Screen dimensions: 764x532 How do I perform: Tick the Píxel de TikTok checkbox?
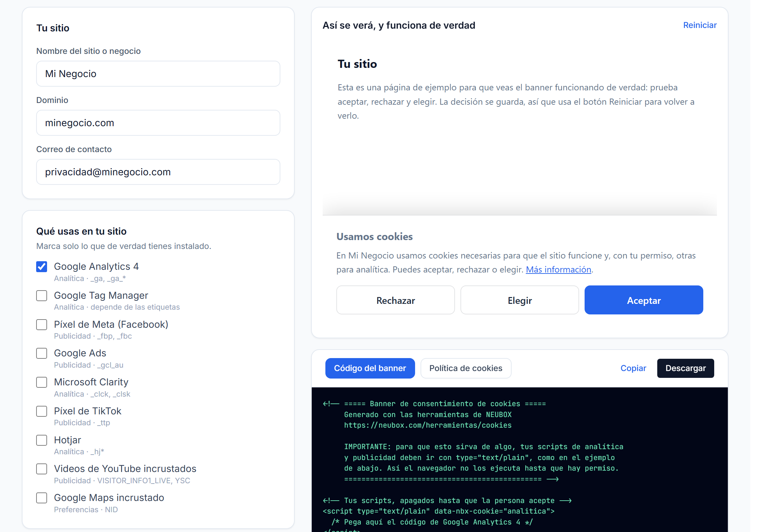tap(42, 411)
